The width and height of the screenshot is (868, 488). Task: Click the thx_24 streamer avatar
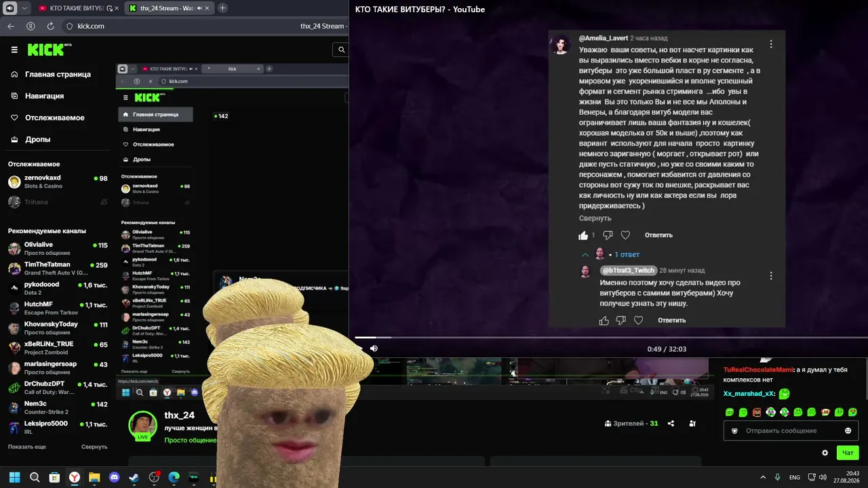(x=142, y=425)
